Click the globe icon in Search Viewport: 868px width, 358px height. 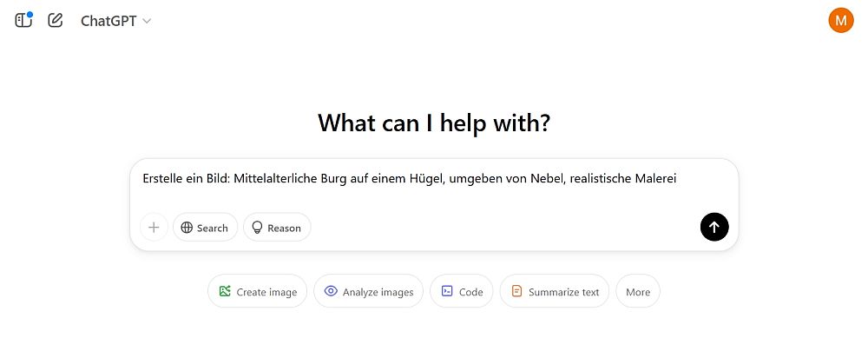pos(187,228)
